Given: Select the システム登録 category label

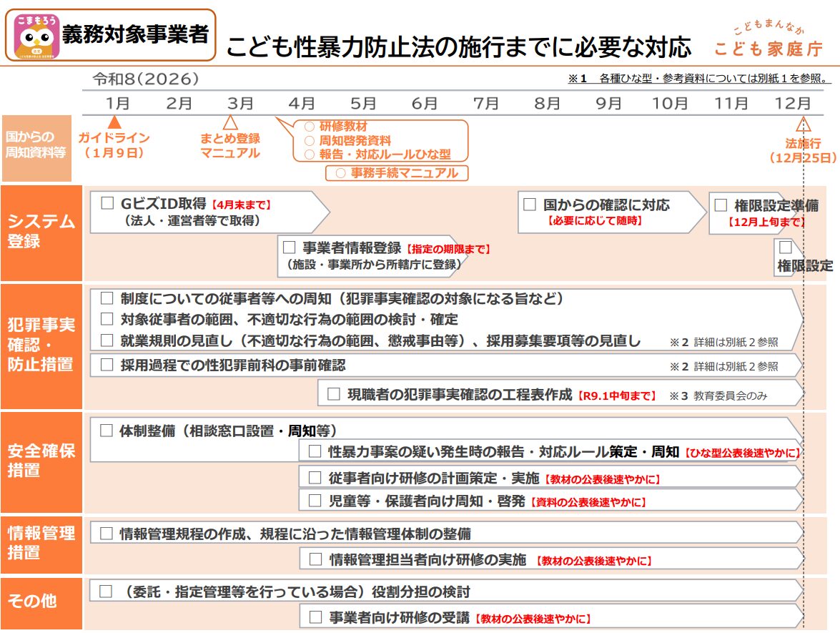Looking at the screenshot, I should 41,232.
